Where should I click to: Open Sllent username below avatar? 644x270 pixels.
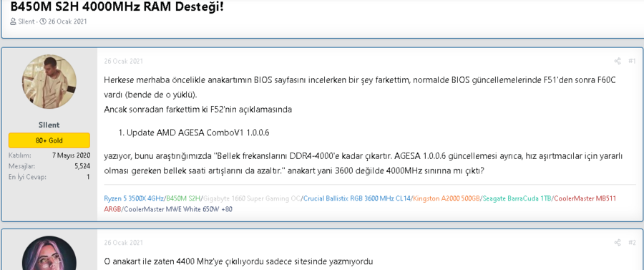pos(49,125)
